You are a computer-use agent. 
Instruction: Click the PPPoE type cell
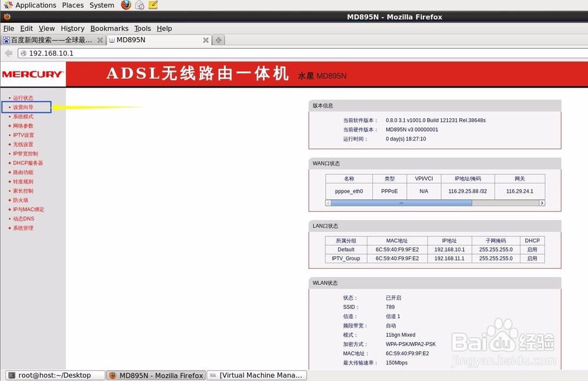(389, 191)
